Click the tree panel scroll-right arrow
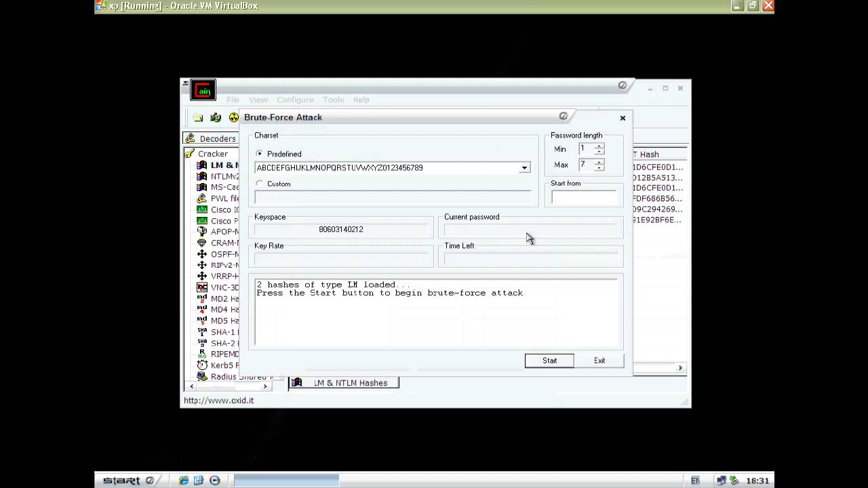Image resolution: width=868 pixels, height=488 pixels. [266, 386]
